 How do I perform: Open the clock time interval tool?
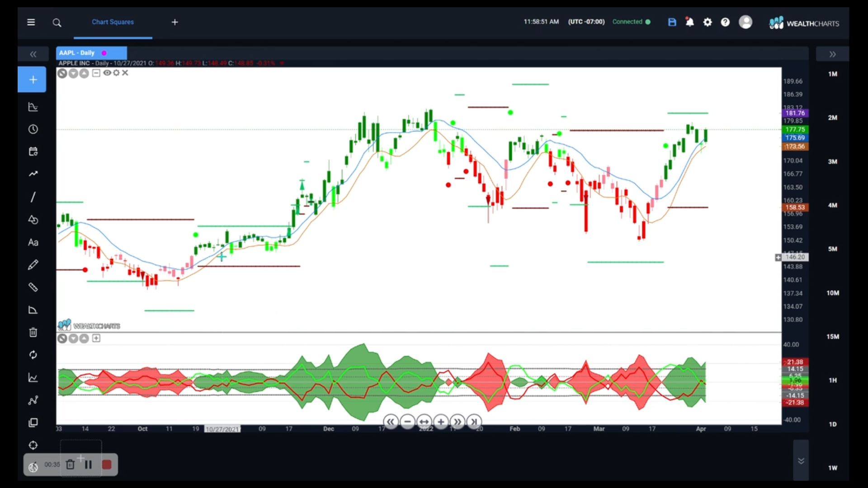[33, 129]
